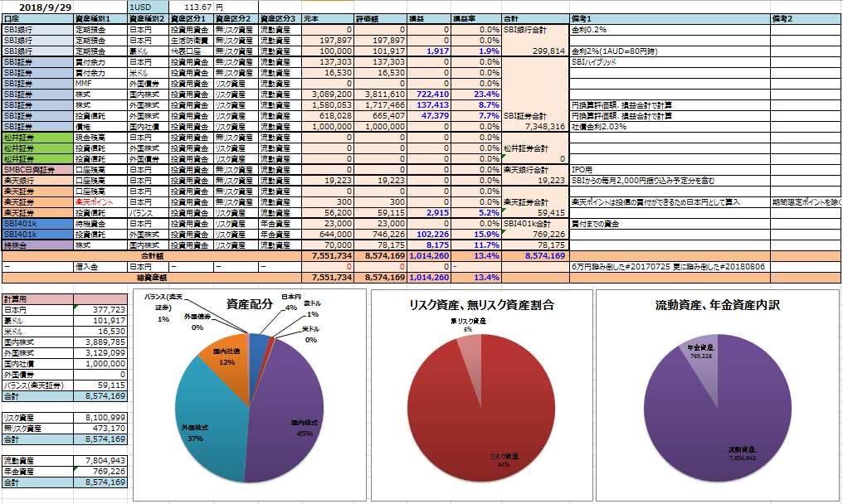Click the 流動資産、年金資産内訳 chart title
This screenshot has width=843, height=504.
point(717,305)
